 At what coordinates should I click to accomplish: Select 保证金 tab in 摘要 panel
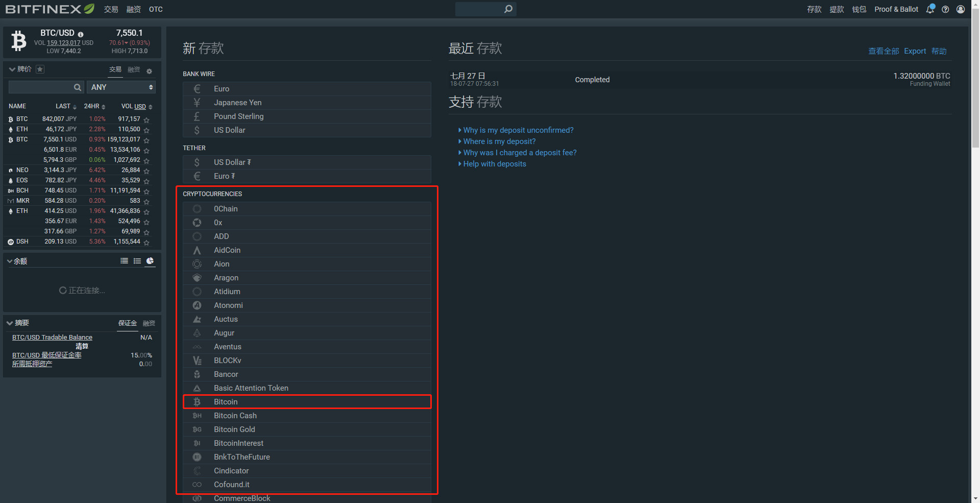(x=128, y=323)
